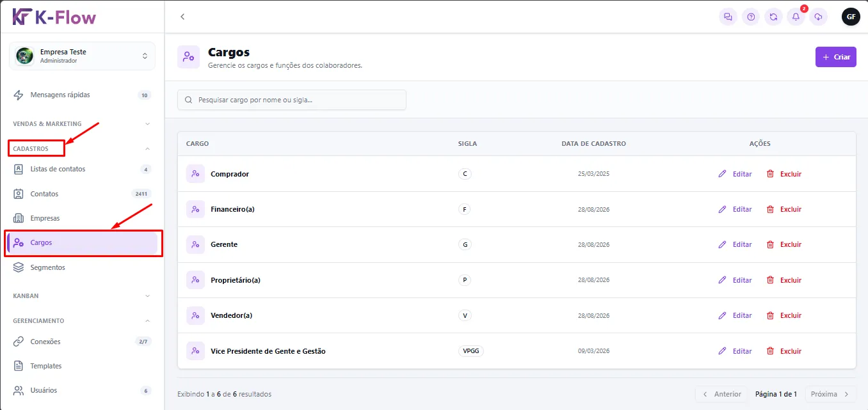
Task: Click the refresh sync icon in header
Action: pyautogui.click(x=773, y=17)
